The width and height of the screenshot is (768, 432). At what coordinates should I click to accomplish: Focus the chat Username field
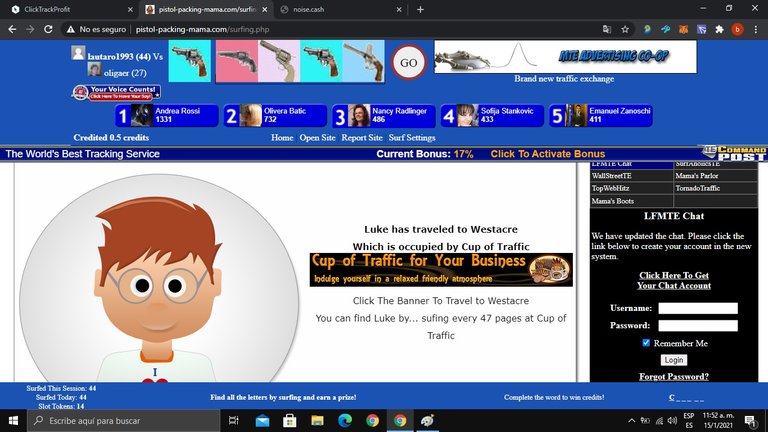697,308
